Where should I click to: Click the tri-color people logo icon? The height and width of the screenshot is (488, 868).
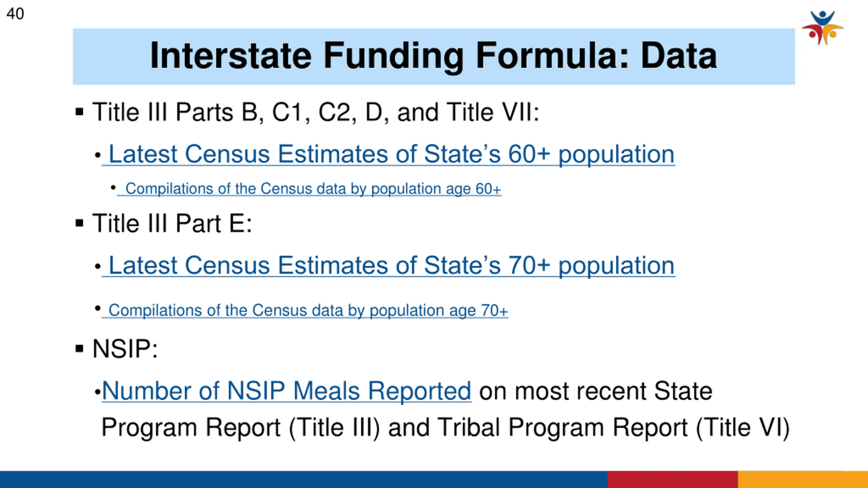[822, 28]
